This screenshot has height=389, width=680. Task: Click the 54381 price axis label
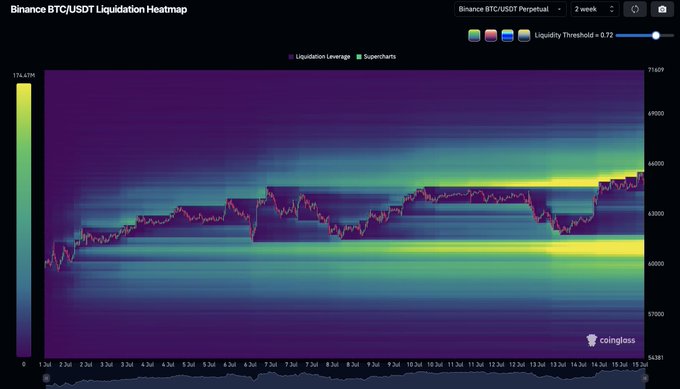[656, 358]
